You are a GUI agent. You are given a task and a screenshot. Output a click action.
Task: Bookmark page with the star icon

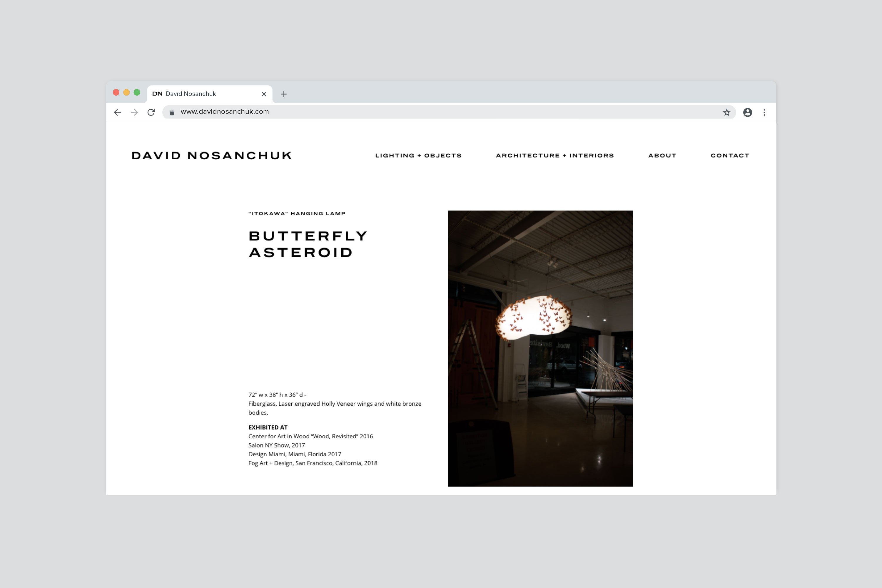pyautogui.click(x=726, y=113)
